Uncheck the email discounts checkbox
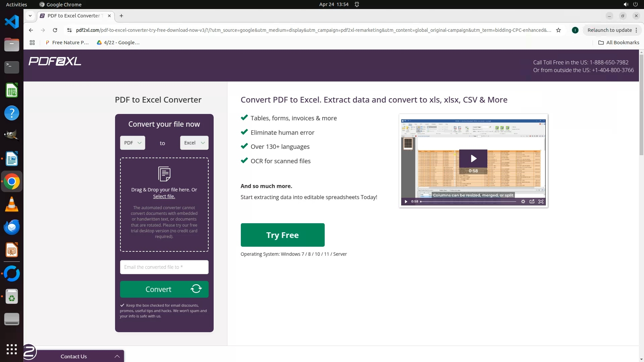The height and width of the screenshot is (362, 644). (122, 305)
